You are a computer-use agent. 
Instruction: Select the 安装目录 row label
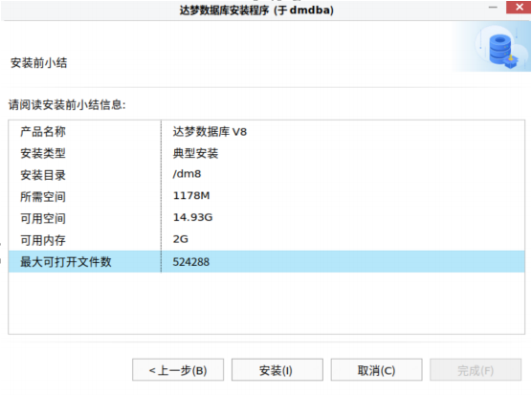click(x=43, y=175)
